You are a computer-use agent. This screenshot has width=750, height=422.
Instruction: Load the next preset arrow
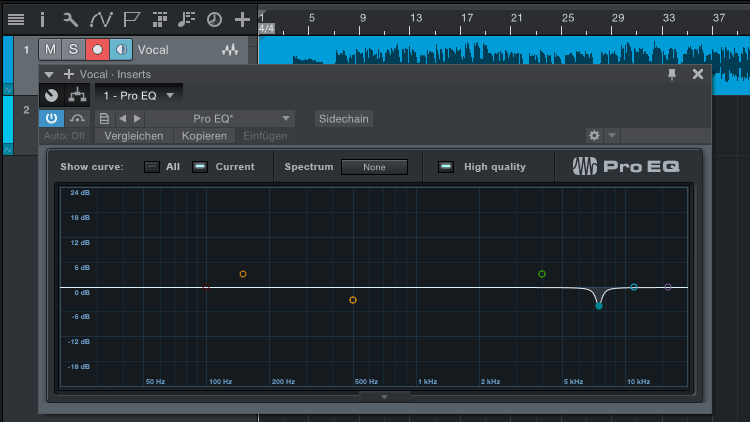(137, 118)
